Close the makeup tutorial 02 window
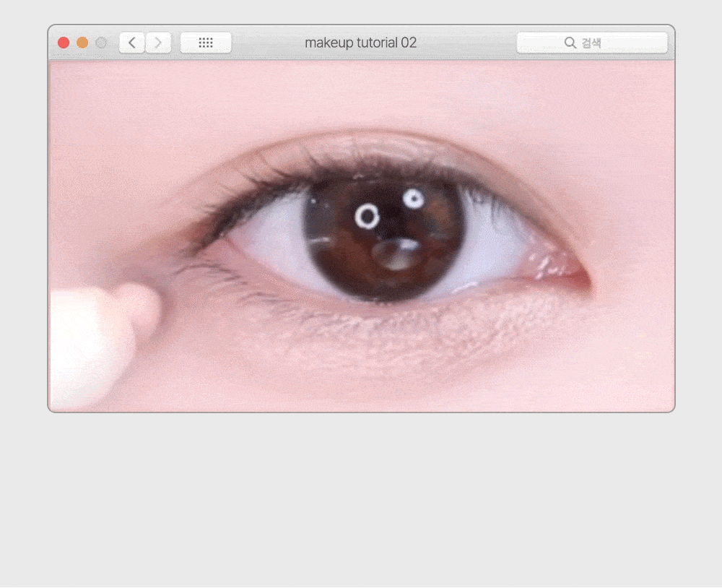 [x=64, y=43]
